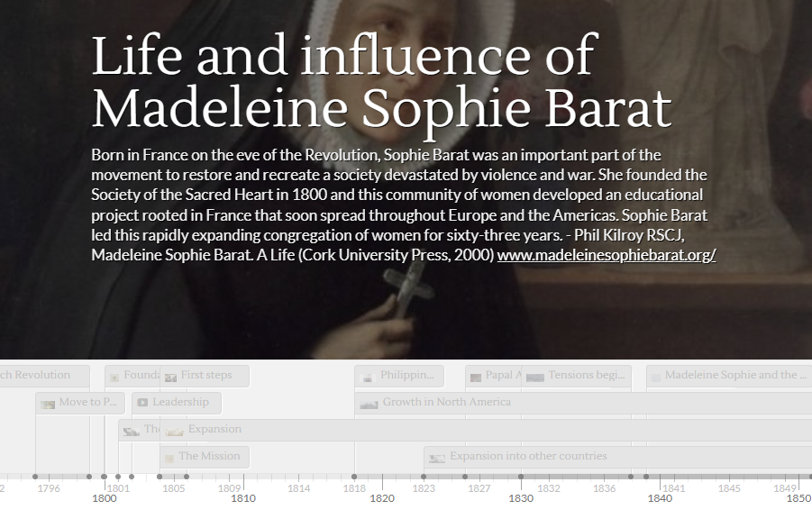The height and width of the screenshot is (528, 812).
Task: Click the Philippine event thumbnail icon
Action: (368, 376)
